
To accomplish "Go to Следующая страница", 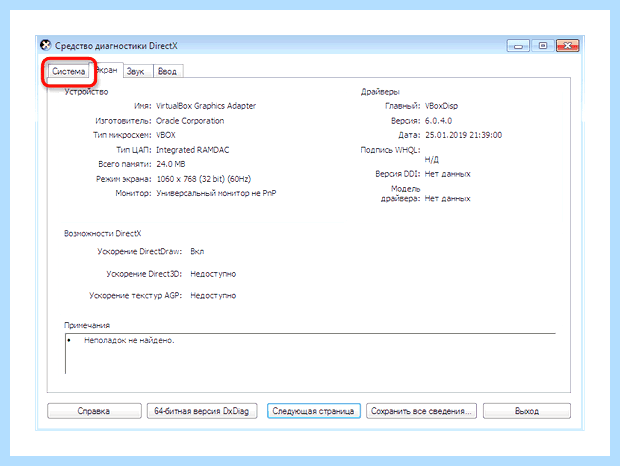I will tap(314, 411).
